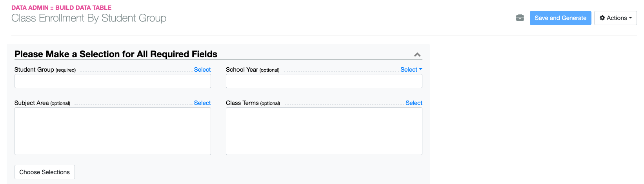This screenshot has width=644, height=184.
Task: Click Select link for Student Group
Action: (202, 70)
